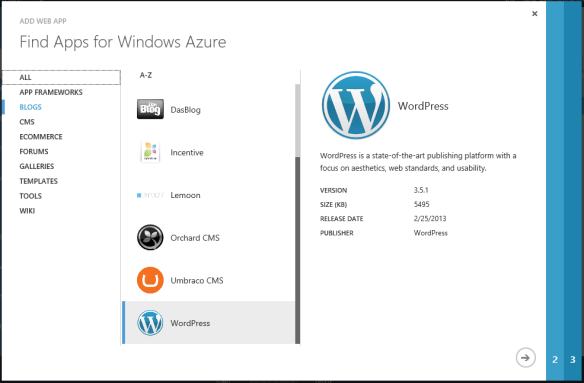Click the WordPress title in details pane
The height and width of the screenshot is (383, 584).
tap(423, 106)
